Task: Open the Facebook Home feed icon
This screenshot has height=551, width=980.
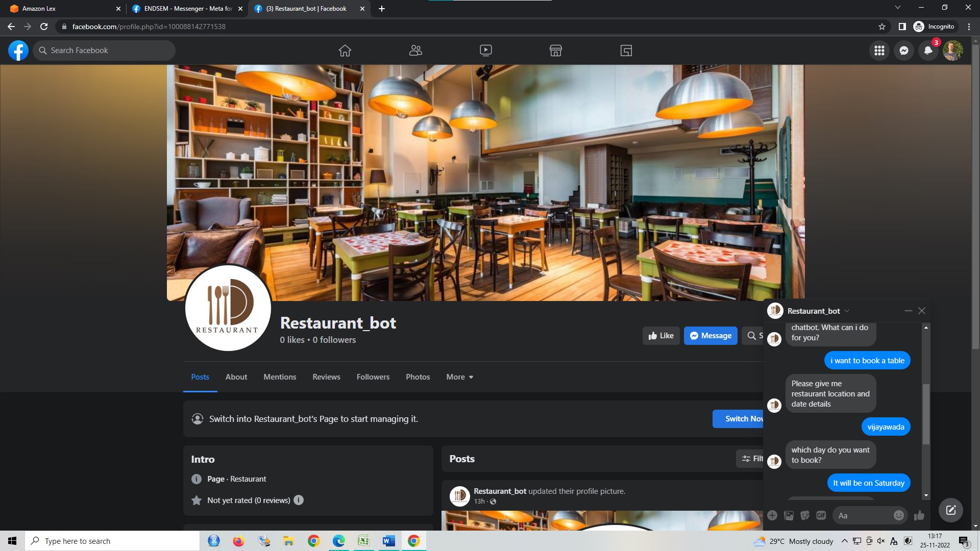Action: coord(345,51)
